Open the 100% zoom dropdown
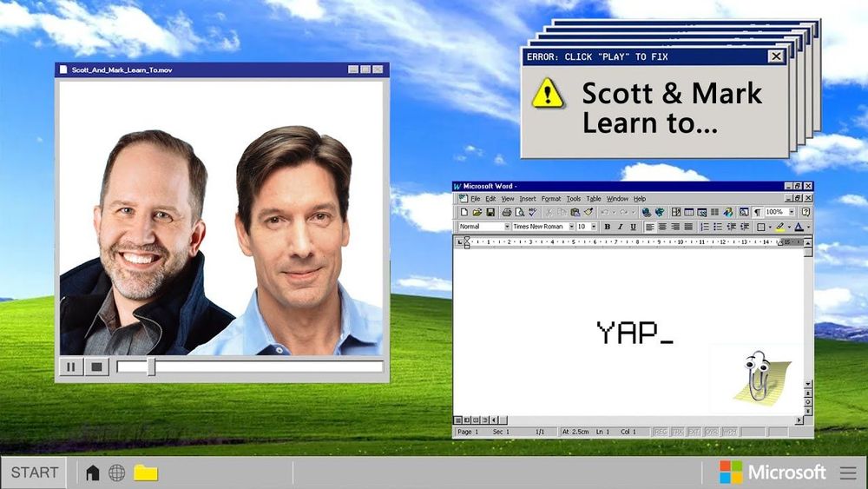The height and width of the screenshot is (489, 868). (x=792, y=212)
